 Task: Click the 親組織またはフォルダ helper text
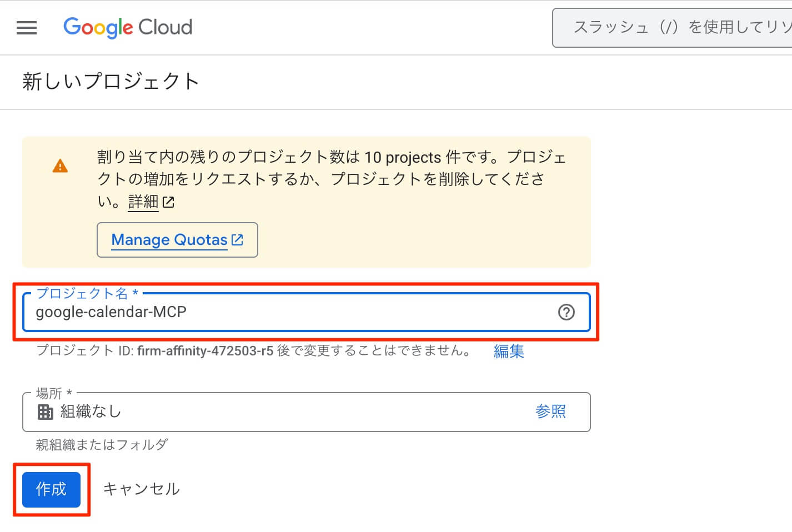click(x=102, y=444)
